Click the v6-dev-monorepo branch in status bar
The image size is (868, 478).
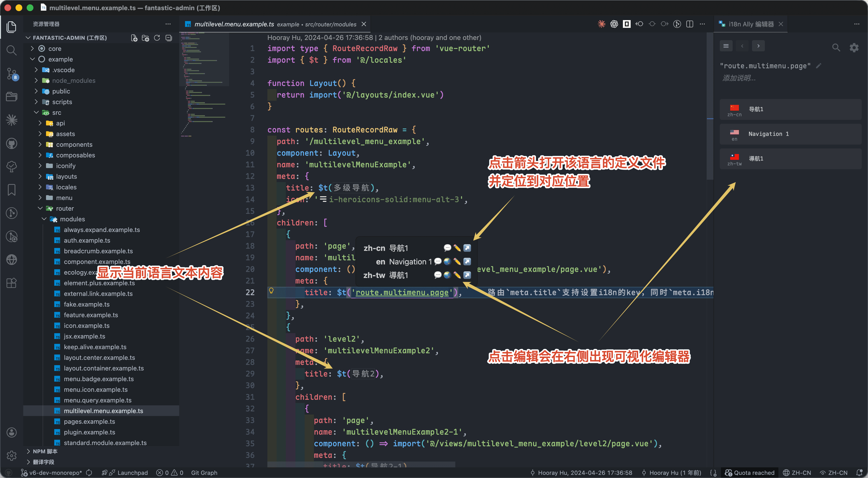pyautogui.click(x=51, y=473)
